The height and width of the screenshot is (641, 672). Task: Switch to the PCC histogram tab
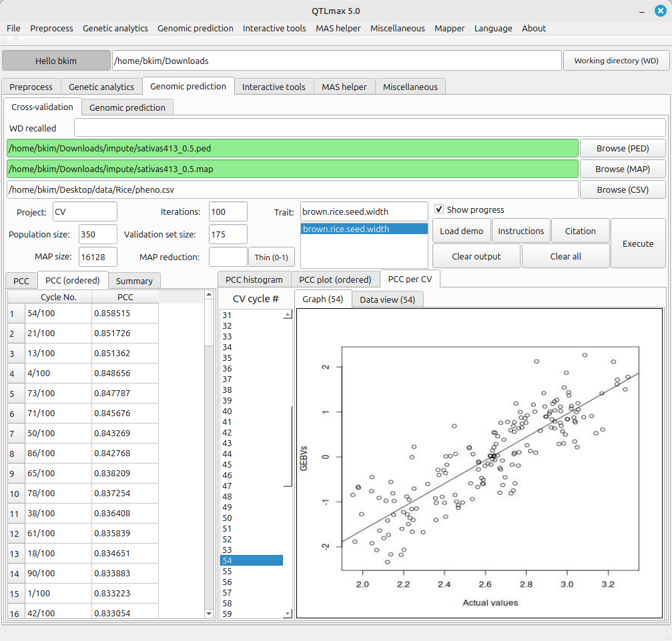254,279
